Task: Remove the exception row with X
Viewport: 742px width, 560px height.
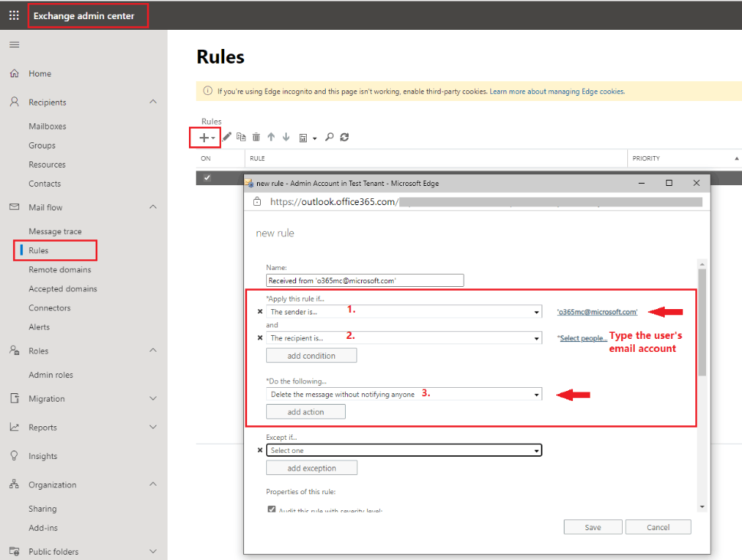Action: tap(260, 450)
